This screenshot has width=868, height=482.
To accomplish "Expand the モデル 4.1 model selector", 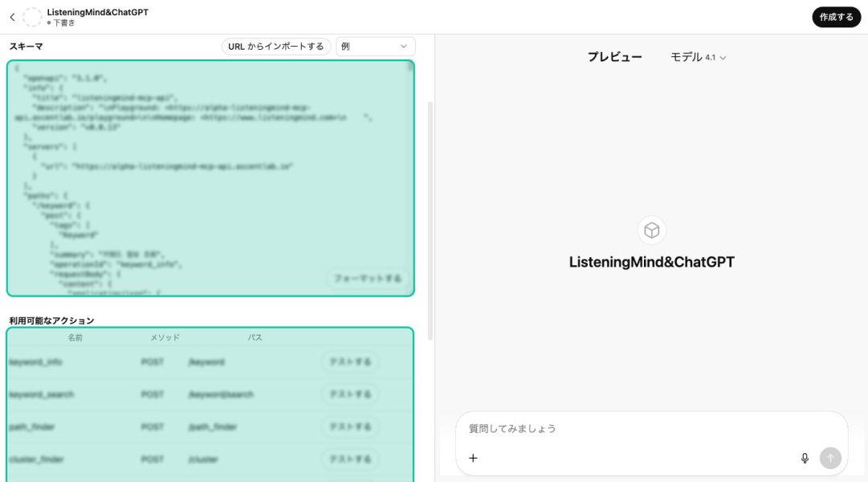I will click(698, 57).
